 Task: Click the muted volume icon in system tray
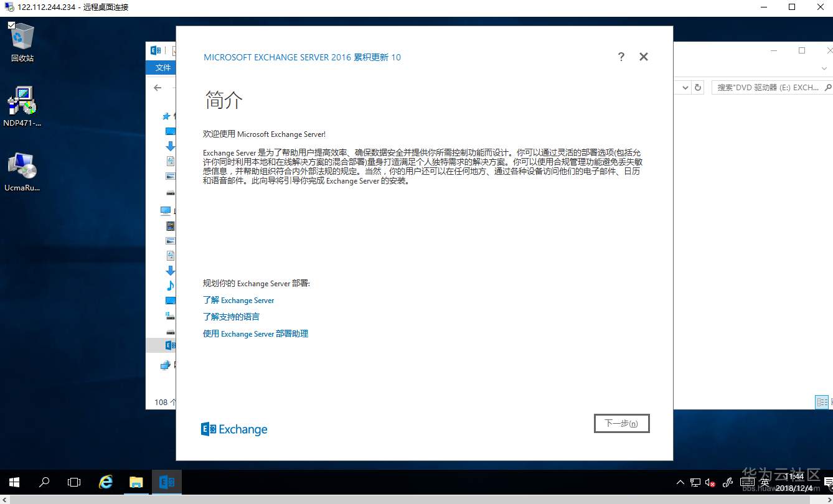pyautogui.click(x=710, y=482)
